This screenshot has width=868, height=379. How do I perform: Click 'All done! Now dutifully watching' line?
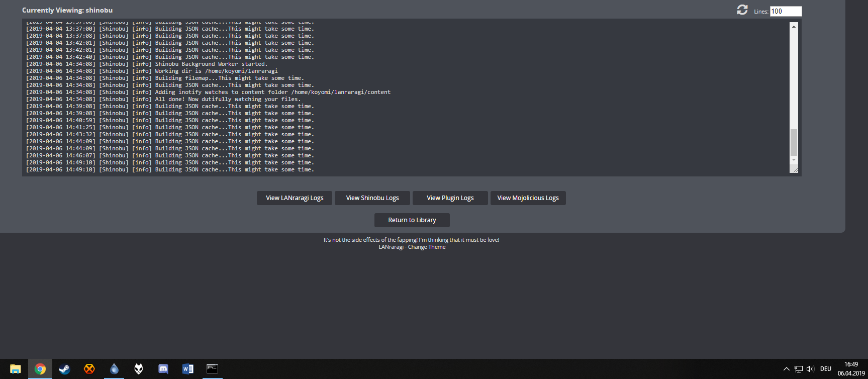coord(163,99)
